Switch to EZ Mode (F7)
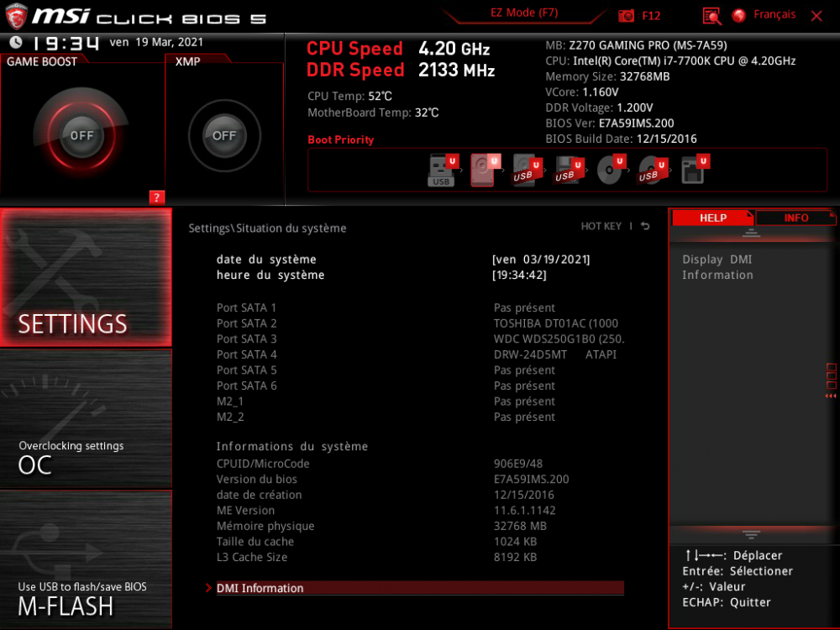Screen dimensions: 840x630 pos(524,13)
